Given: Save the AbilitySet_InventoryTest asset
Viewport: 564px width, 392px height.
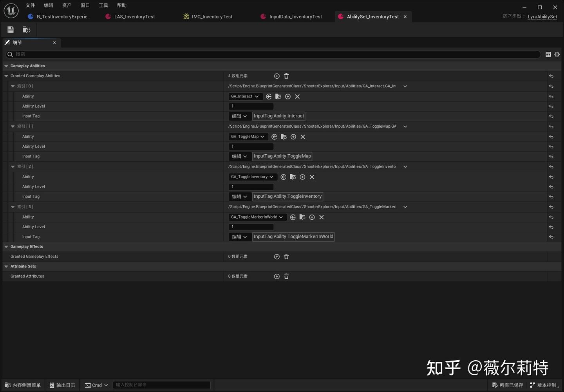Looking at the screenshot, I should coord(10,29).
